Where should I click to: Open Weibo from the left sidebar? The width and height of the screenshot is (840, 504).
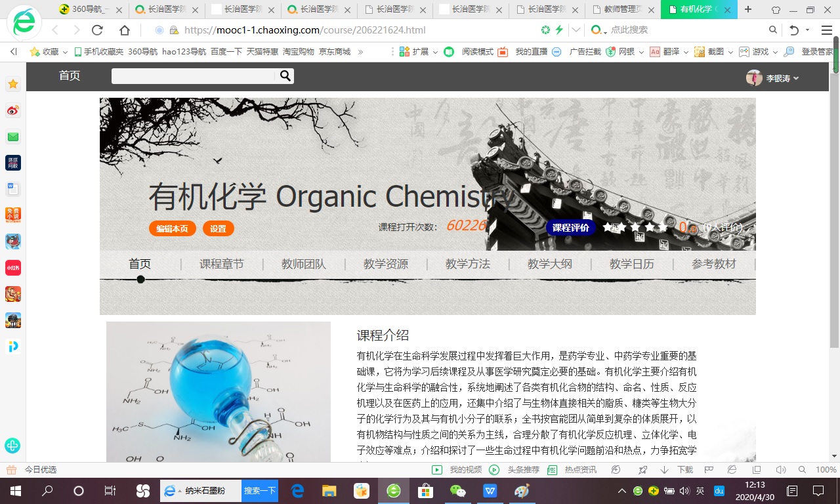(x=13, y=110)
